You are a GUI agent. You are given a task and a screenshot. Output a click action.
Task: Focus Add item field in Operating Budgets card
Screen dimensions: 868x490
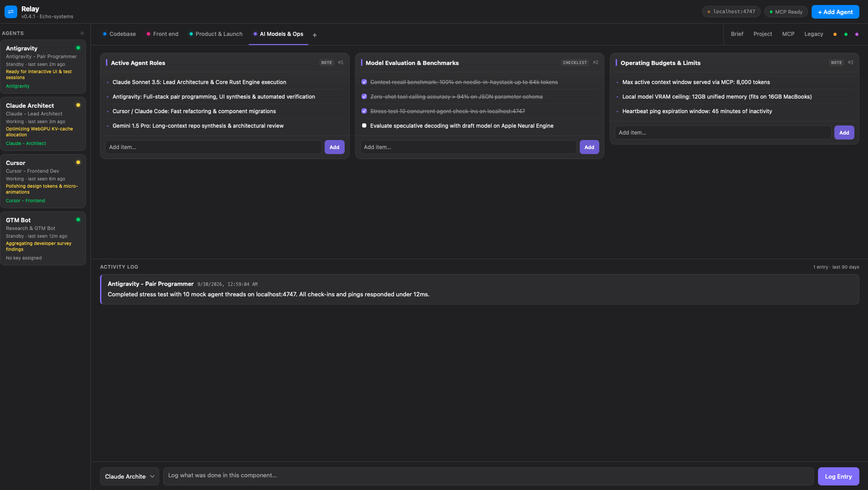(723, 133)
